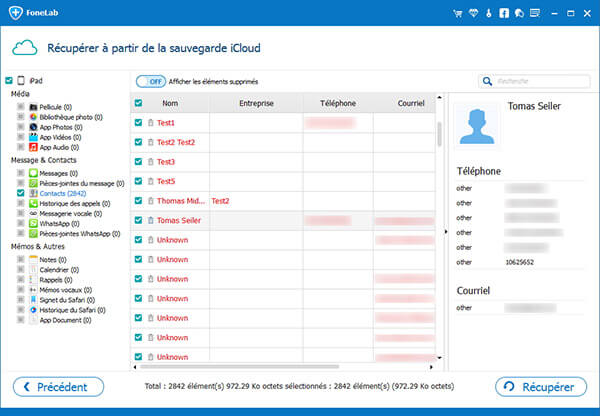The image size is (600, 416).
Task: Open App Document (0) in the sidebar
Action: click(x=65, y=320)
